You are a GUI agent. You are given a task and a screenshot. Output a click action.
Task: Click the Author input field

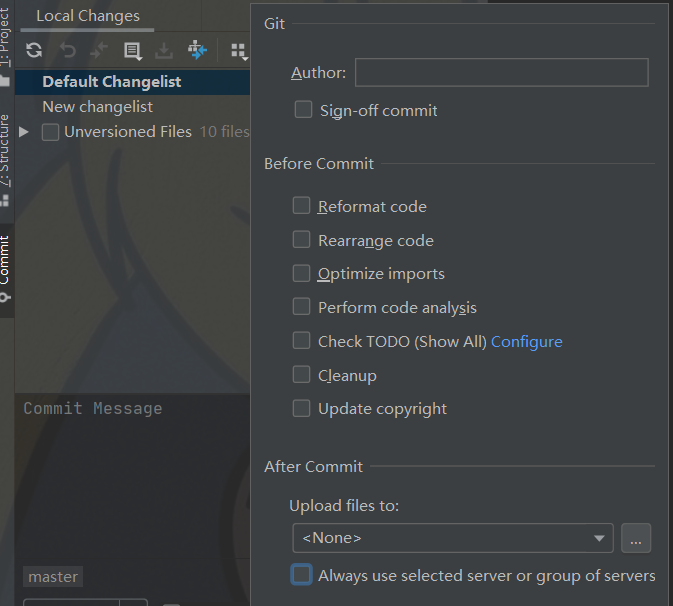tap(501, 73)
